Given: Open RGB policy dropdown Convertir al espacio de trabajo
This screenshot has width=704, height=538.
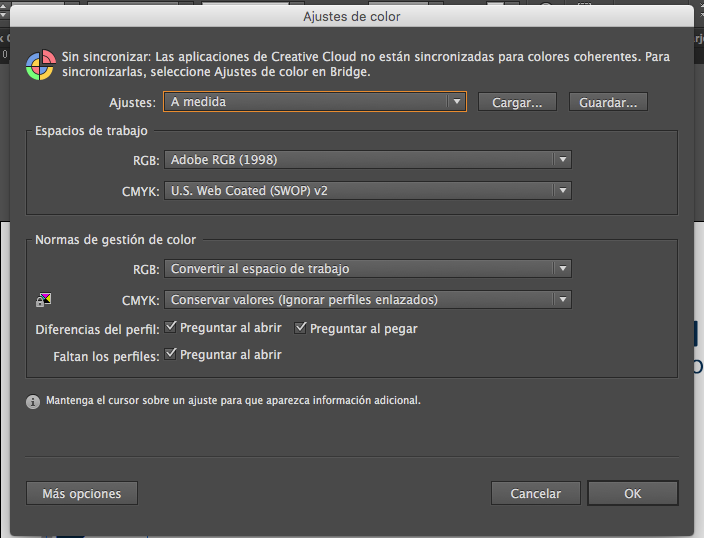Looking at the screenshot, I should point(368,269).
